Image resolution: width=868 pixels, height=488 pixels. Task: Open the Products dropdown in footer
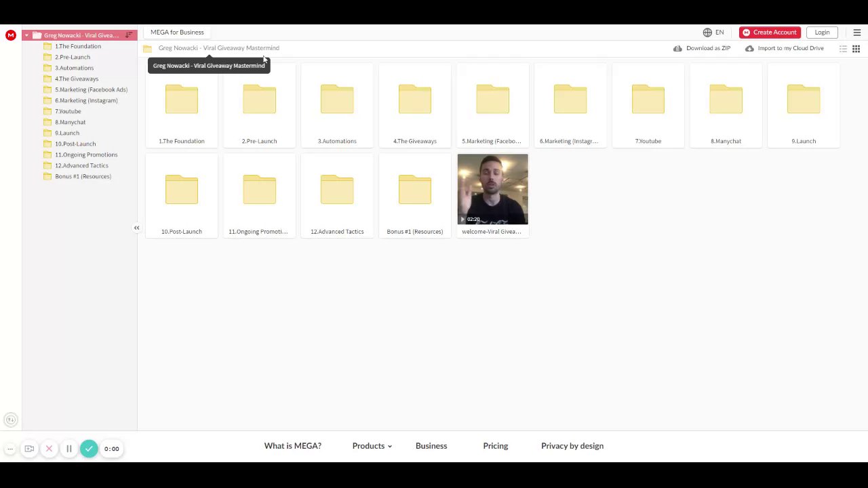pos(372,446)
